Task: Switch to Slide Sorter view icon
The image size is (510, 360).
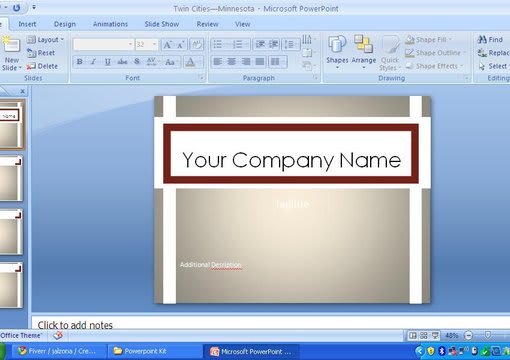Action: [x=424, y=336]
